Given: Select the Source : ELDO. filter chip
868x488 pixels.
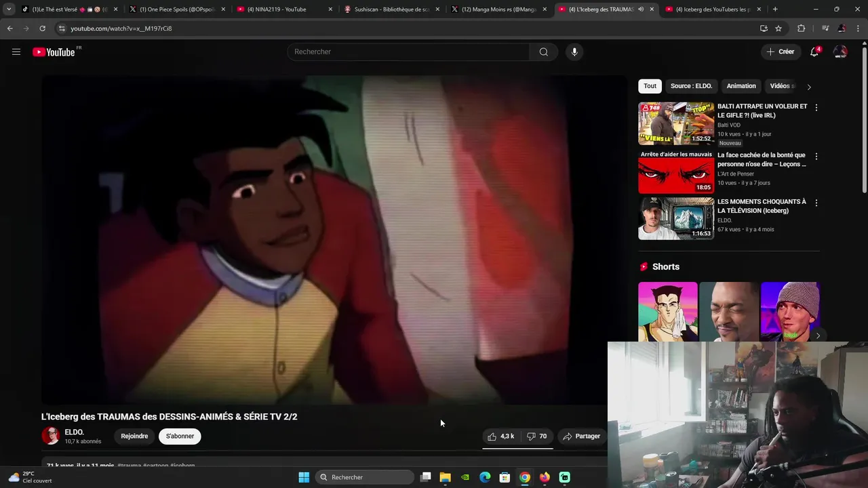Looking at the screenshot, I should [691, 86].
